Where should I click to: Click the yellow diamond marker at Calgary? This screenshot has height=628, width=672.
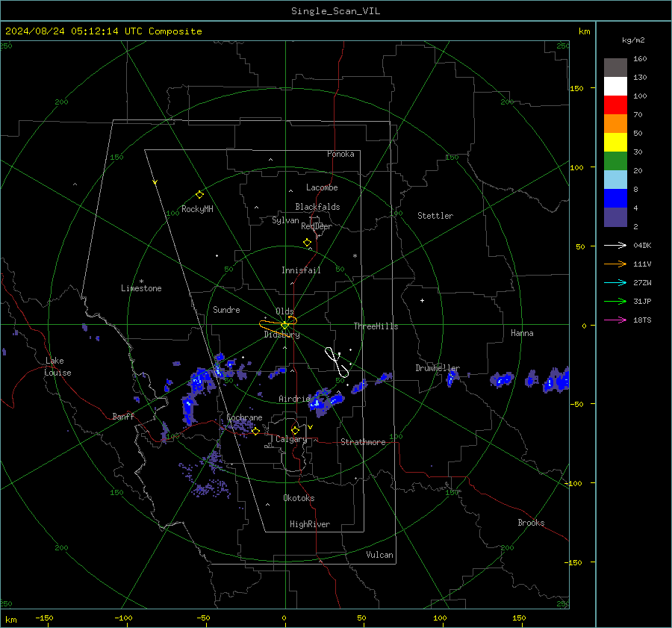coord(295,430)
